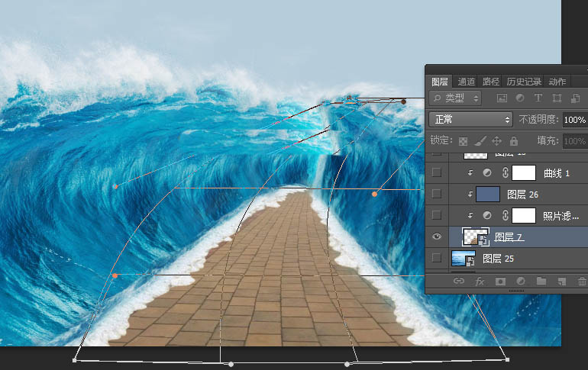The width and height of the screenshot is (588, 370).
Task: Open the 历史记录 (History) tab
Action: pos(524,82)
